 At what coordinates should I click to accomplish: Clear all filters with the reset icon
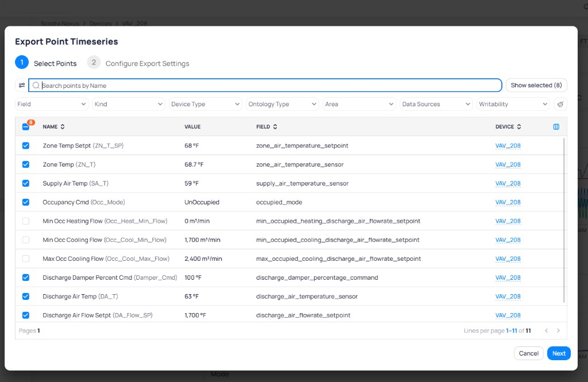tap(560, 104)
